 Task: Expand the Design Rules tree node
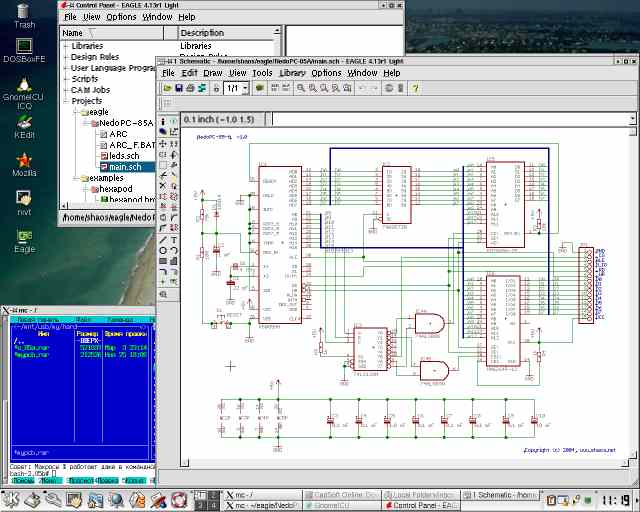point(66,57)
